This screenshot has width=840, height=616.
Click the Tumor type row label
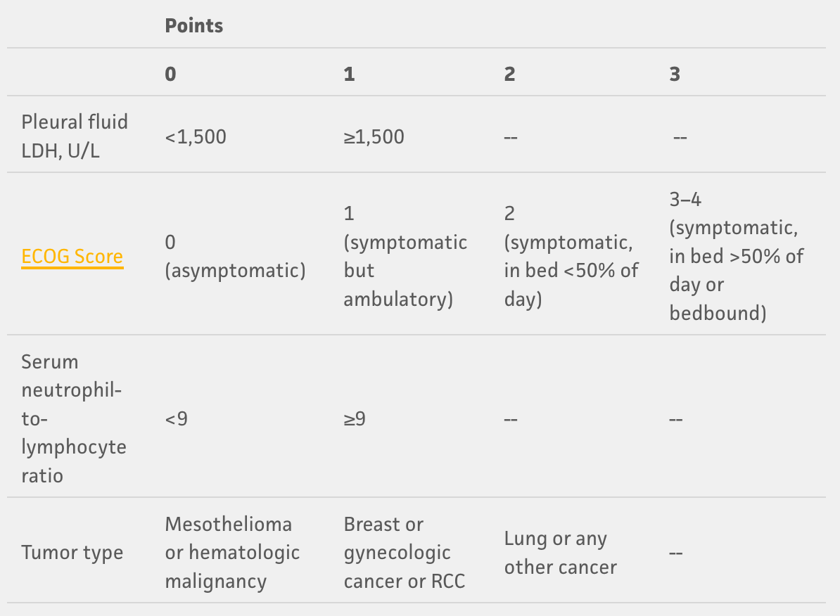[72, 553]
